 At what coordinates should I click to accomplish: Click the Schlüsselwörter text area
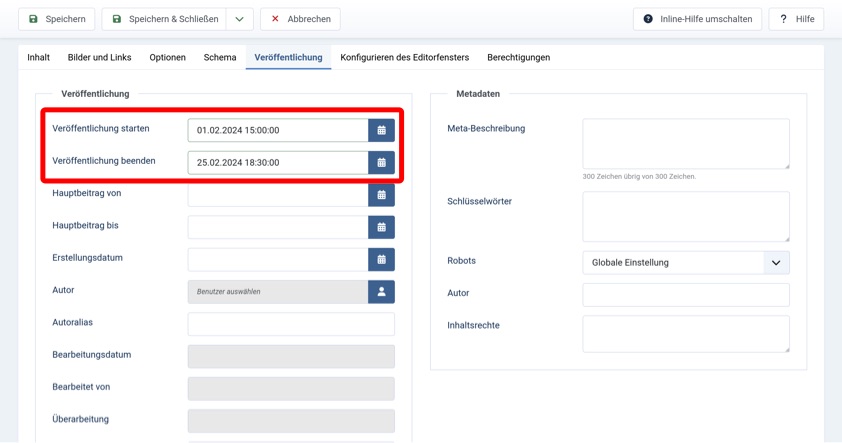coord(685,216)
